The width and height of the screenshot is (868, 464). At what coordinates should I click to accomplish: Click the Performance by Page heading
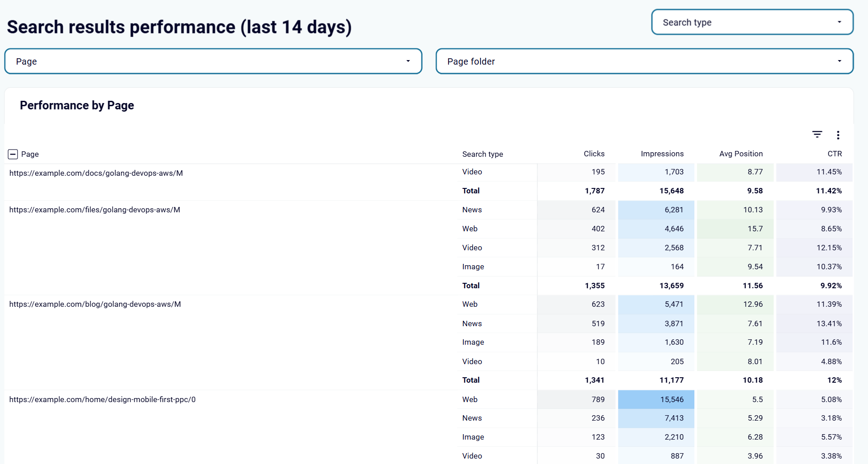tap(76, 105)
